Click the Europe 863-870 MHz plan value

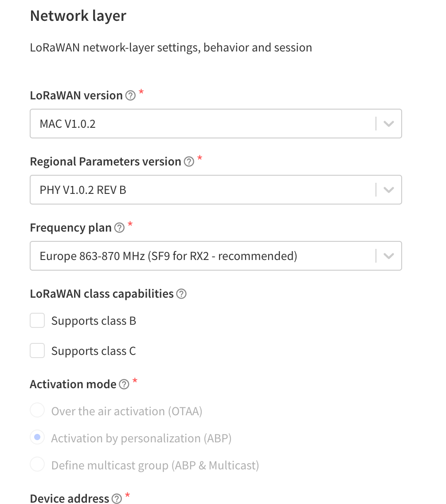168,256
